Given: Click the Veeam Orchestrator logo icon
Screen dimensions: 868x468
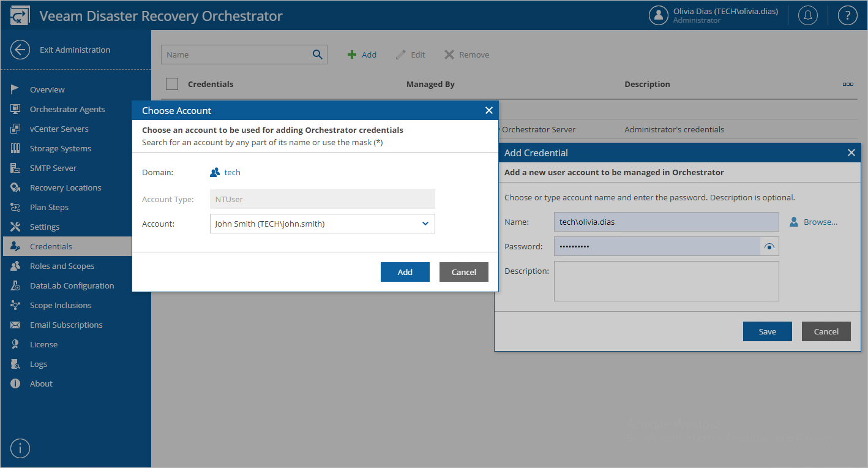Looking at the screenshot, I should [20, 16].
